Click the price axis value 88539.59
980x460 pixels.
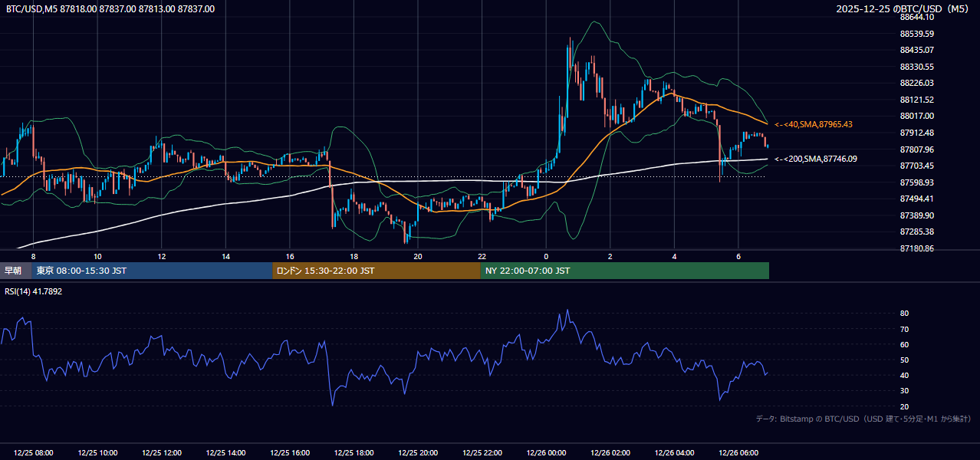click(917, 34)
